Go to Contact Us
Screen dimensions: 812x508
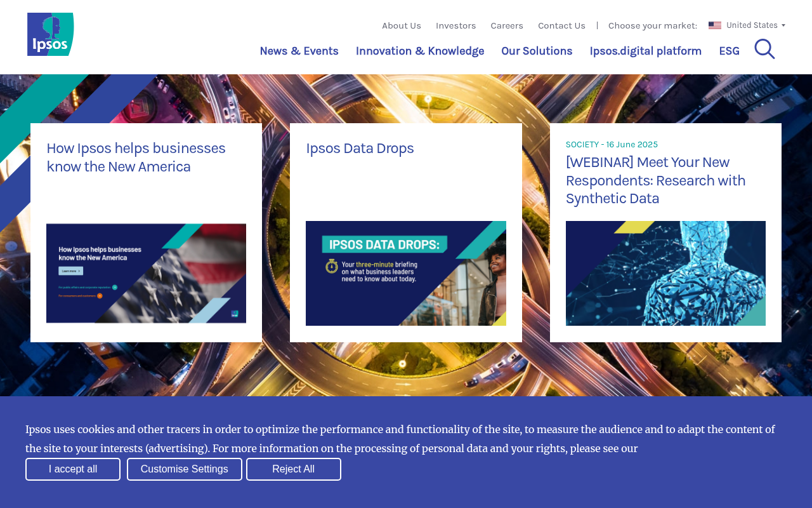(x=561, y=25)
